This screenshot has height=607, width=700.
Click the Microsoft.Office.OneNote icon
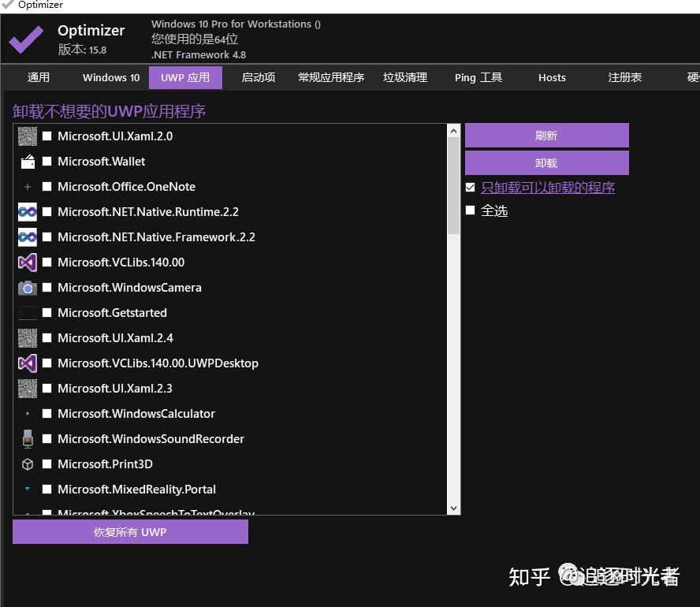28,187
